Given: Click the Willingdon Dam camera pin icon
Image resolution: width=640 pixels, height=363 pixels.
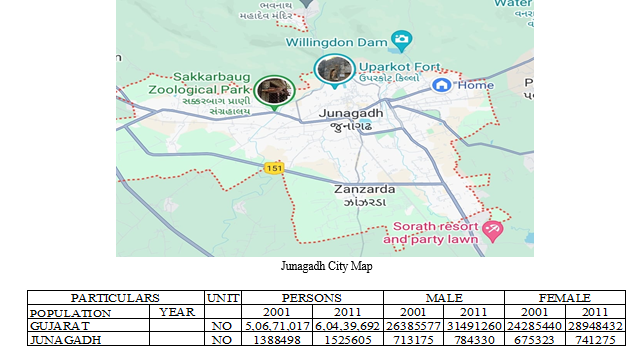Looking at the screenshot, I should pyautogui.click(x=401, y=40).
